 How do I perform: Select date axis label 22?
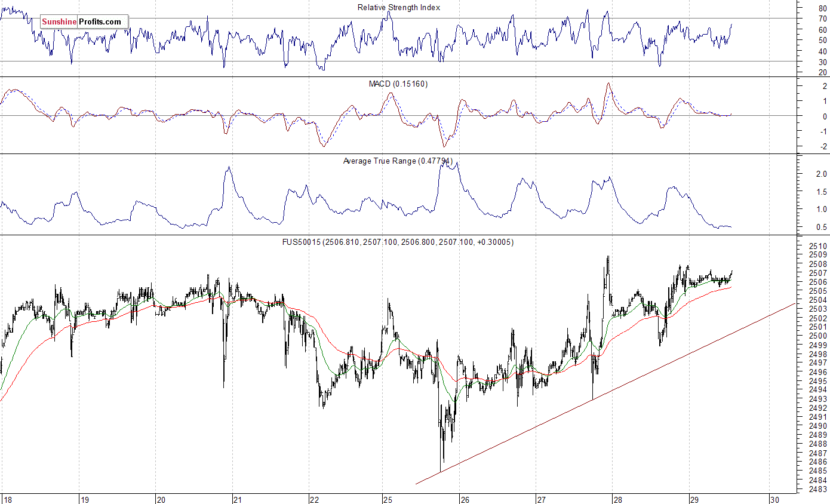click(x=314, y=499)
